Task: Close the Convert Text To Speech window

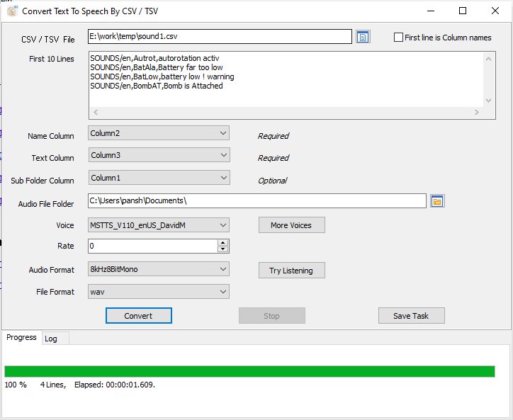Action: pyautogui.click(x=495, y=11)
